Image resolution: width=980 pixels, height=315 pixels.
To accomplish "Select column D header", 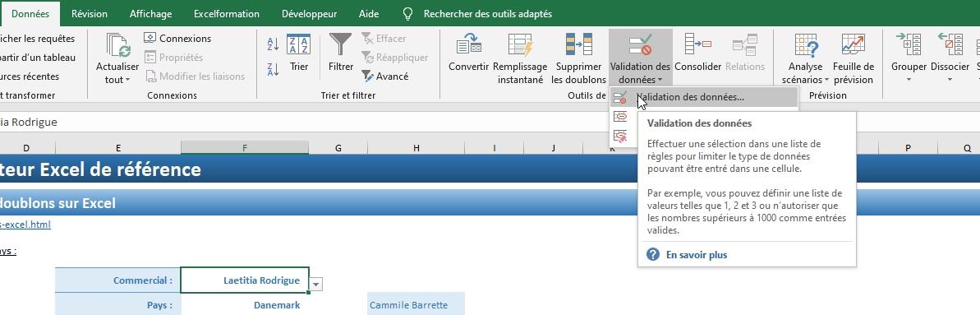I will (26, 148).
